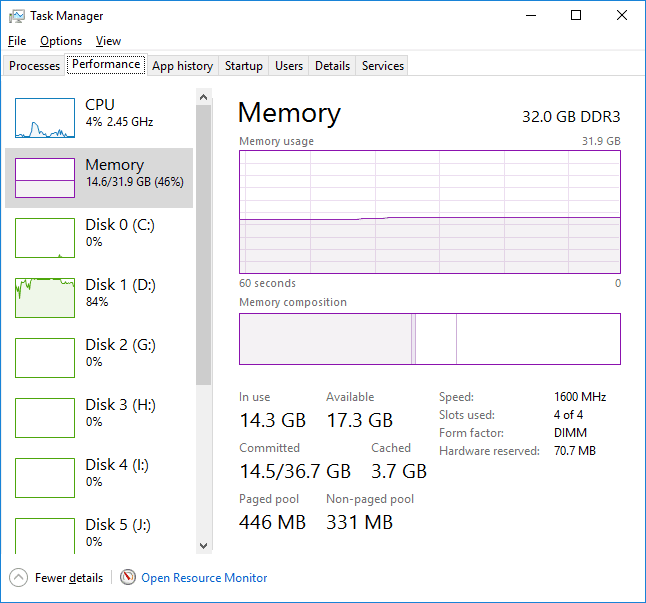Screen dimensions: 646x603
Task: Click the Fewer details chevron icon
Action: click(x=18, y=577)
